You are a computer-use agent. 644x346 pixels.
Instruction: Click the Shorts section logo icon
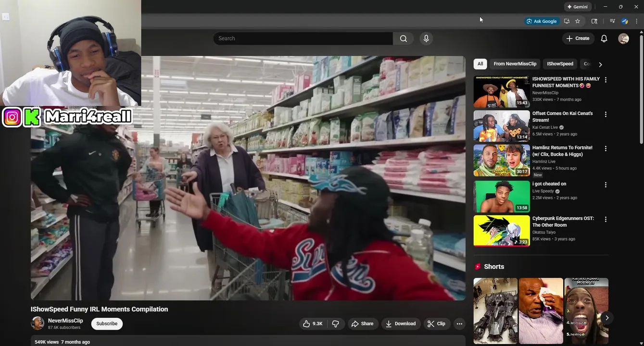tap(478, 267)
